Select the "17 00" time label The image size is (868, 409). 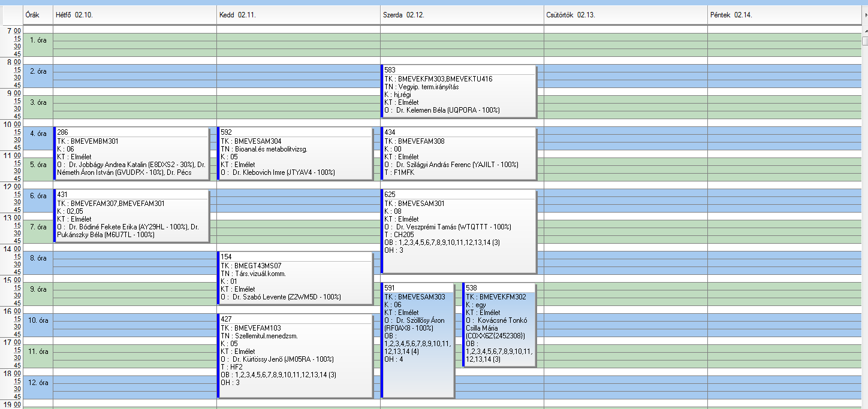[x=12, y=341]
